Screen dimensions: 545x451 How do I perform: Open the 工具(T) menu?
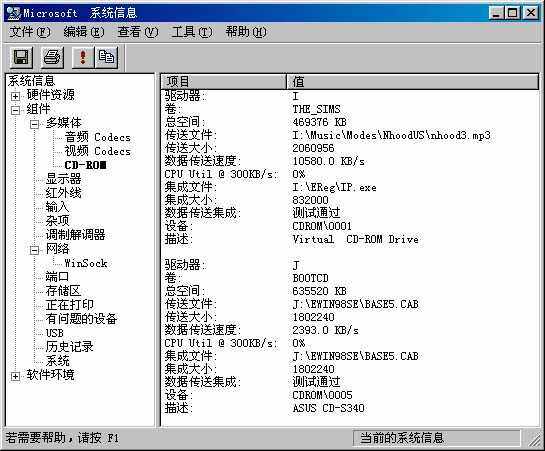(192, 32)
